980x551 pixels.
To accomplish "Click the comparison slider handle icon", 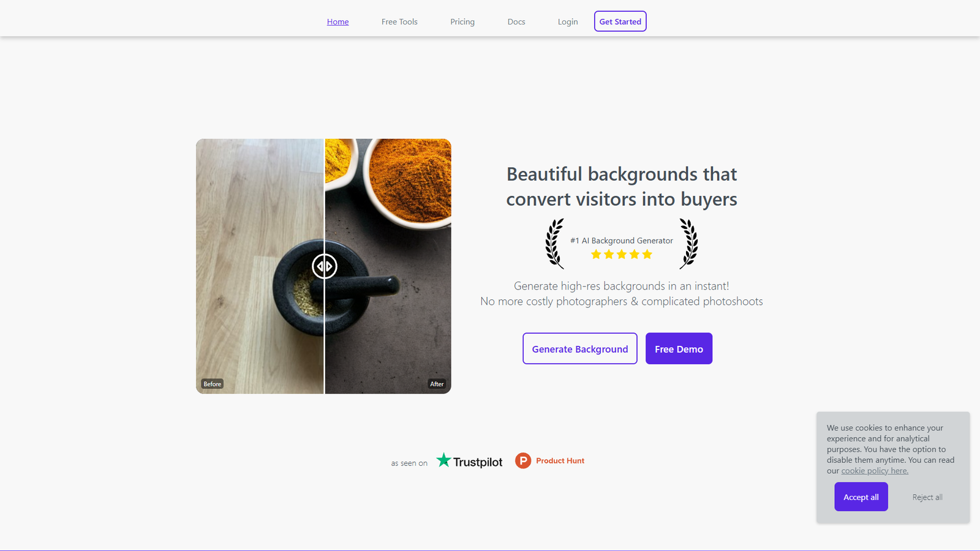I will coord(324,266).
